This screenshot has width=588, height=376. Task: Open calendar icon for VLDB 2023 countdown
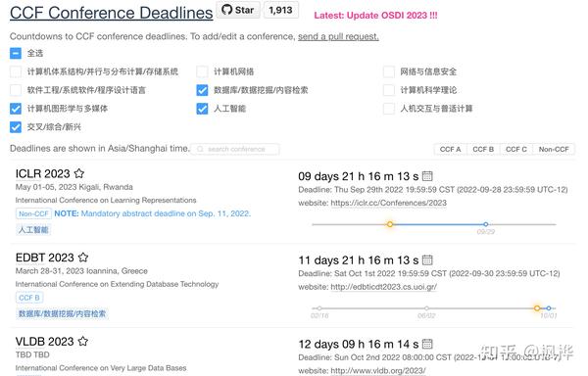(427, 344)
